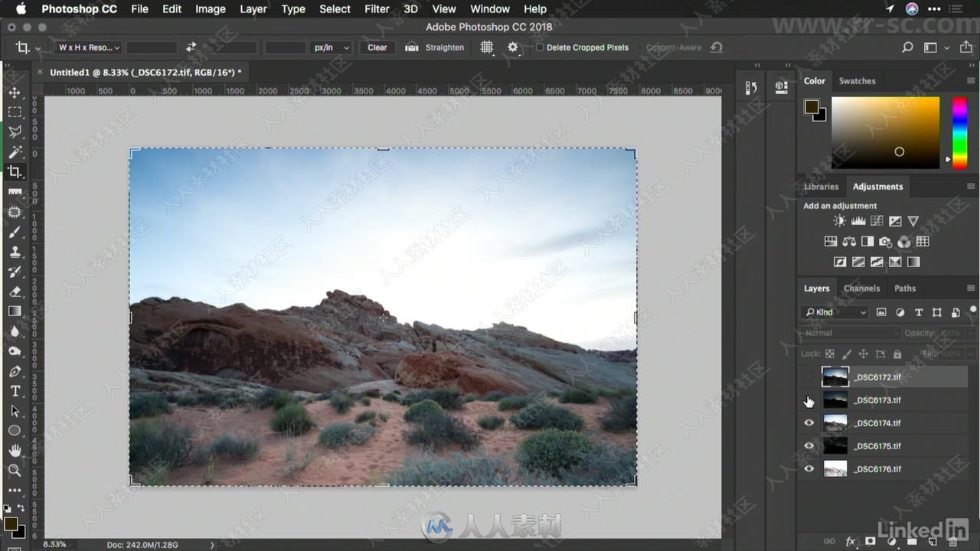980x551 pixels.
Task: Select the Horizontal Type tool
Action: [15, 391]
